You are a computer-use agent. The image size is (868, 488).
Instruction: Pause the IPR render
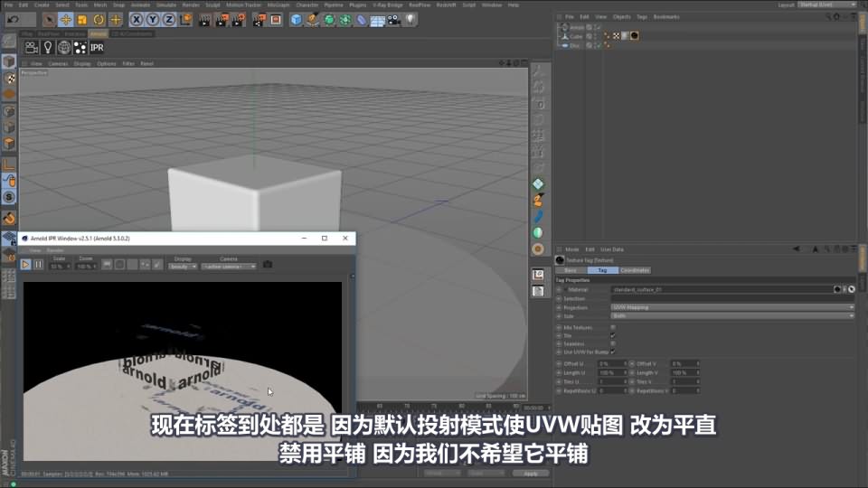(x=39, y=265)
